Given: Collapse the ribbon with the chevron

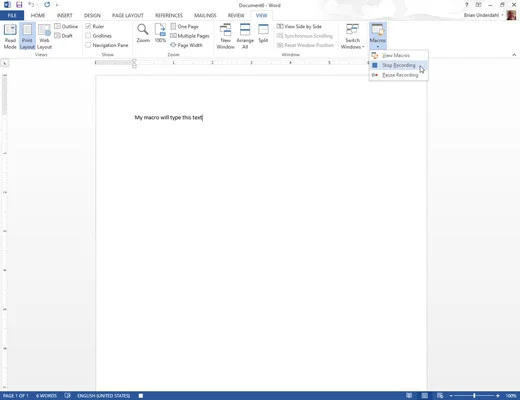Looking at the screenshot, I should [x=514, y=55].
